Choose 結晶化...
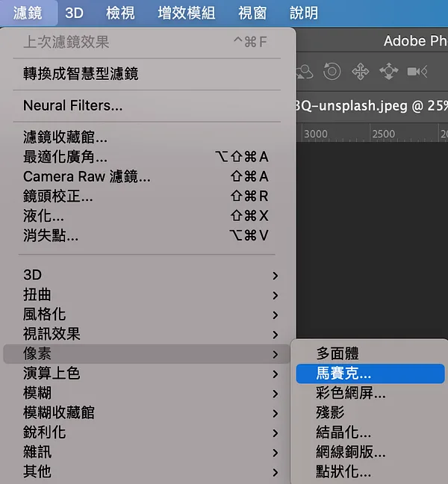 370,432
